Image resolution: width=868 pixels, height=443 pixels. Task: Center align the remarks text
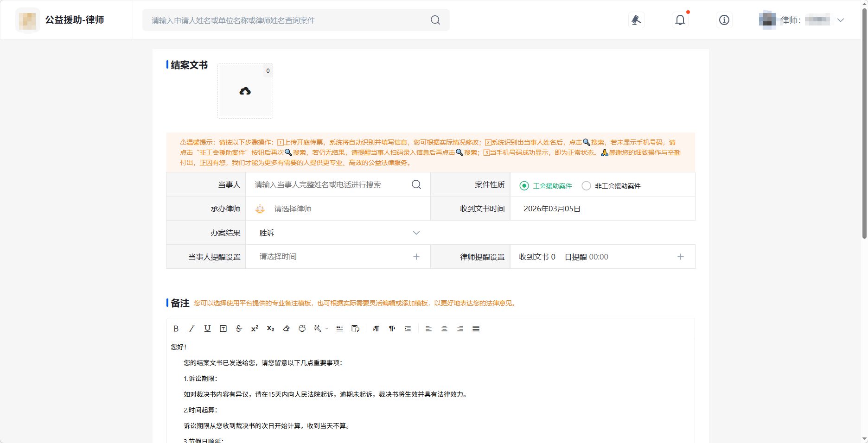[x=444, y=329]
